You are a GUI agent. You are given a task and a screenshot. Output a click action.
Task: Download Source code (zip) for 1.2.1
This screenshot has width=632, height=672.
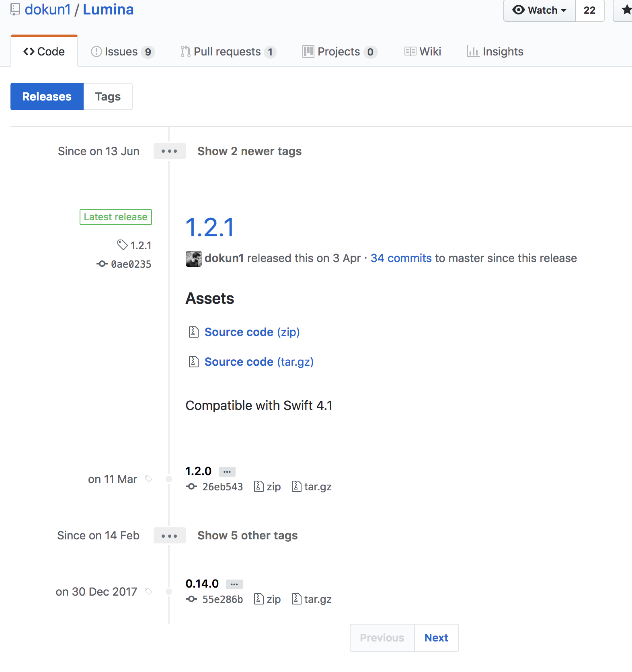pyautogui.click(x=252, y=332)
